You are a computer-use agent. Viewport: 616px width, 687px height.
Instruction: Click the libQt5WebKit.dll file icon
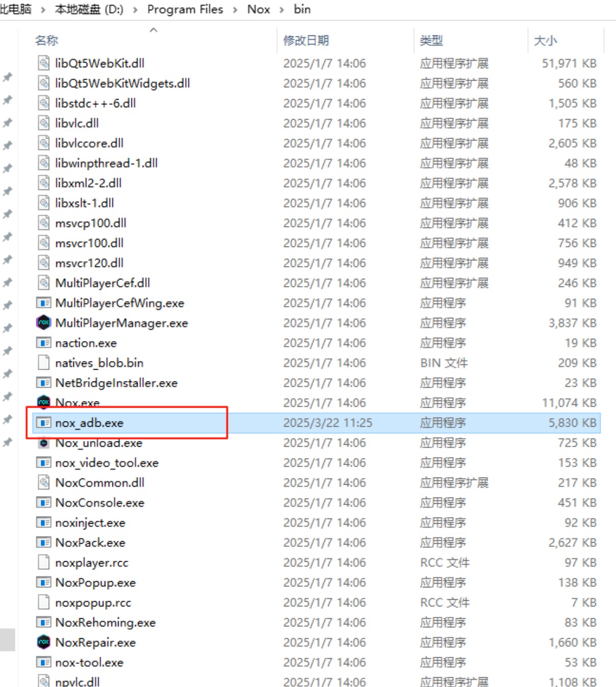(x=44, y=63)
